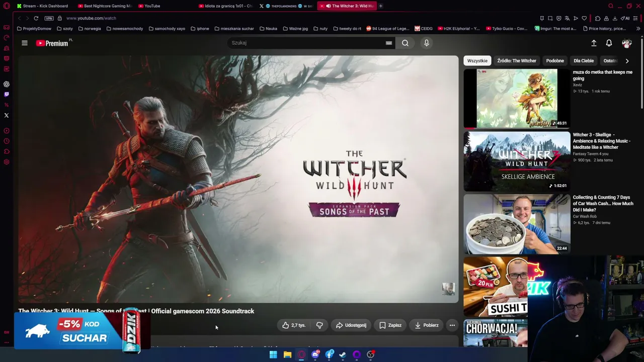Viewport: 644px width, 362px height.
Task: Open more actions for the video
Action: [x=452, y=325]
